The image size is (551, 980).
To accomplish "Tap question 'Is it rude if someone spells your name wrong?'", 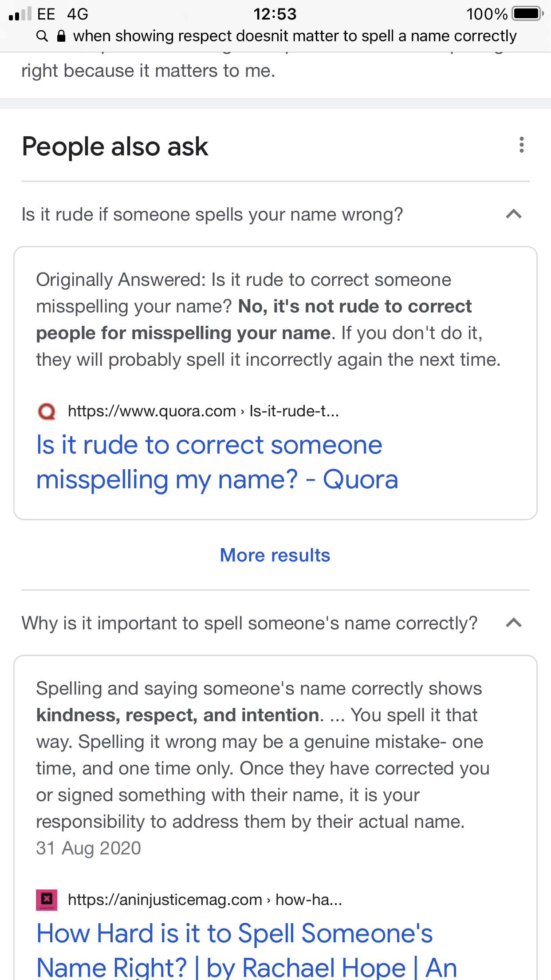I will click(x=213, y=214).
